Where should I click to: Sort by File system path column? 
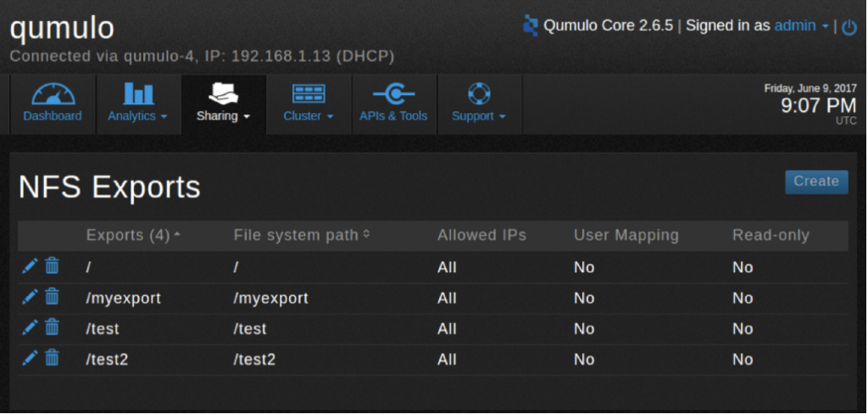pos(302,235)
